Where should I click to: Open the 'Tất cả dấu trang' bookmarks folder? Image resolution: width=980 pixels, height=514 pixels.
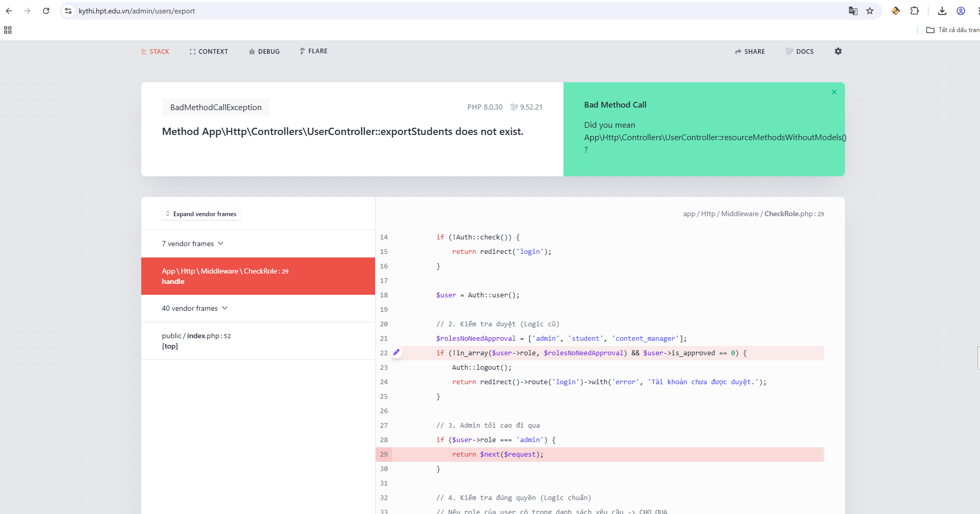(953, 30)
